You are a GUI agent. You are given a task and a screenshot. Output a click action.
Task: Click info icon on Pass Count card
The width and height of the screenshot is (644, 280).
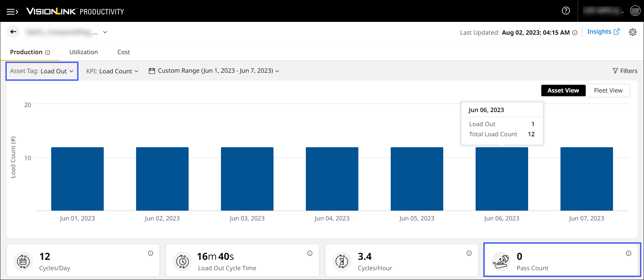pos(629,253)
